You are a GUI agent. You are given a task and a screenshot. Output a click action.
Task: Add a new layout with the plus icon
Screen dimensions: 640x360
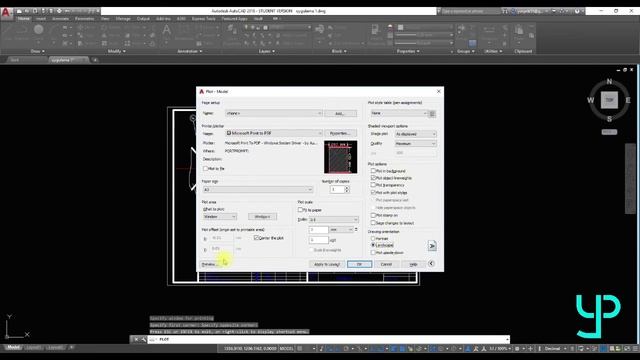[71, 348]
